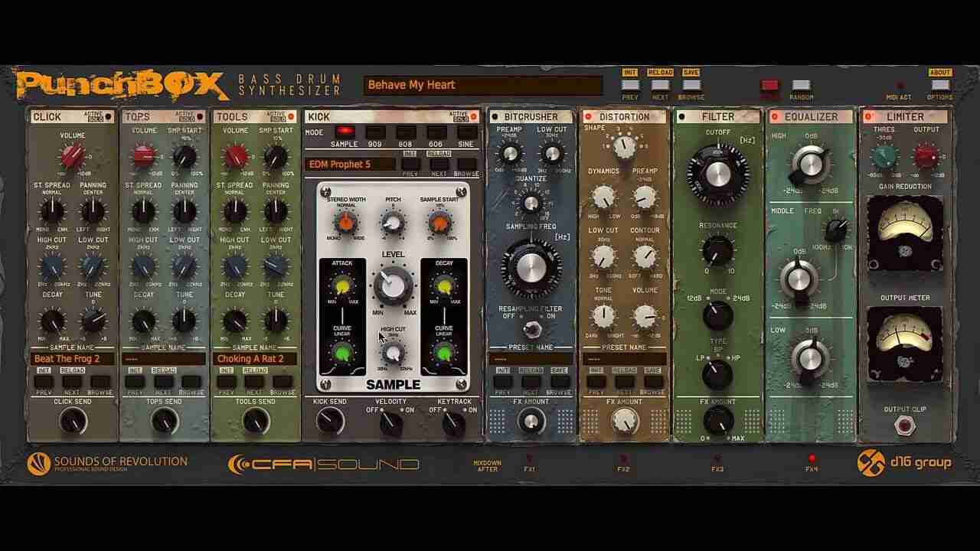
Task: Switch kick mode to 808
Action: tap(404, 132)
